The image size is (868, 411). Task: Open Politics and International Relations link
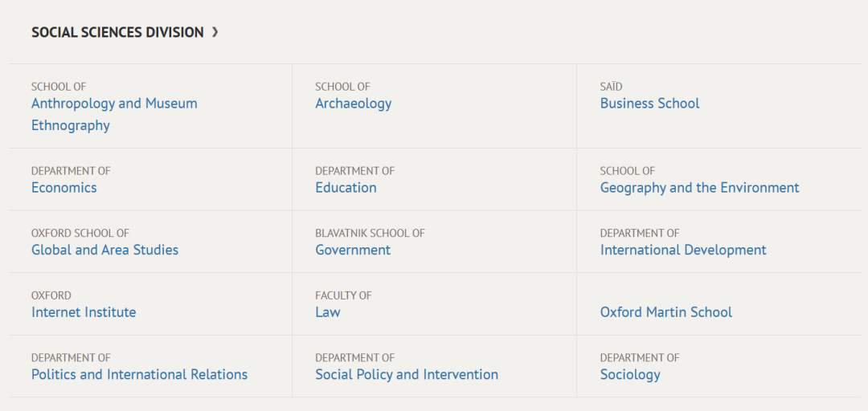click(x=140, y=375)
